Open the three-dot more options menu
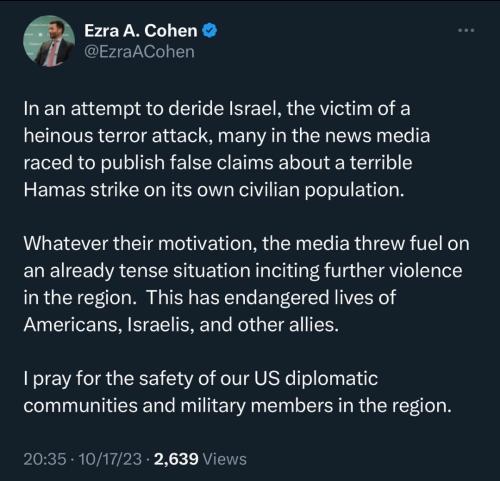500x481 pixels. click(x=466, y=30)
